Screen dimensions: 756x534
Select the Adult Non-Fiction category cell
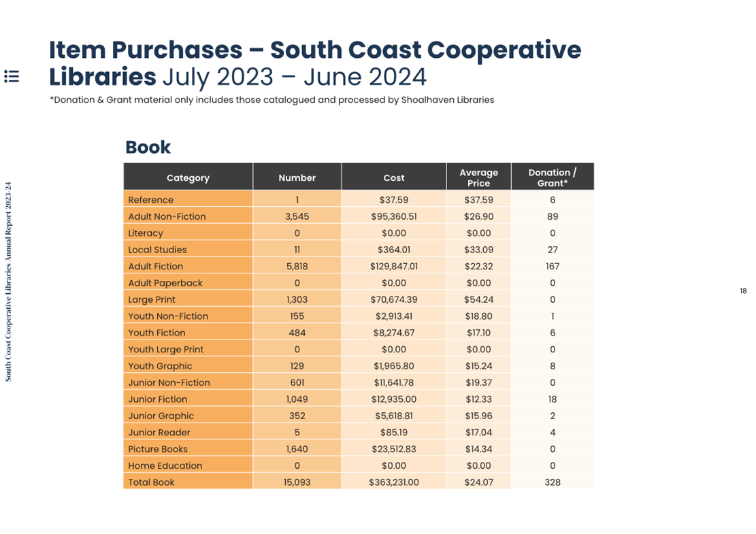point(188,216)
